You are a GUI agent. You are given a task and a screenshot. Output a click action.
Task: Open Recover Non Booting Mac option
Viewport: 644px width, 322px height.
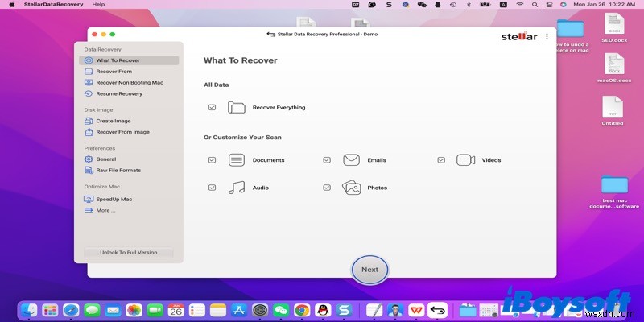129,83
